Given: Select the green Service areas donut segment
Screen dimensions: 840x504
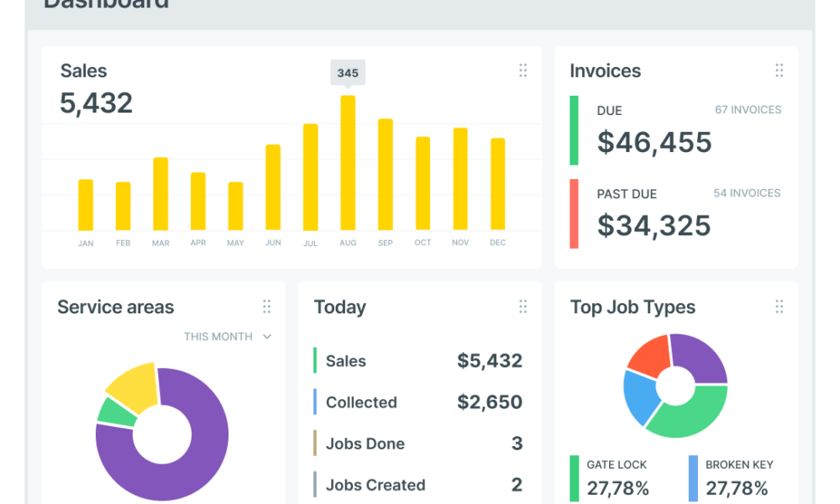Looking at the screenshot, I should tap(115, 412).
